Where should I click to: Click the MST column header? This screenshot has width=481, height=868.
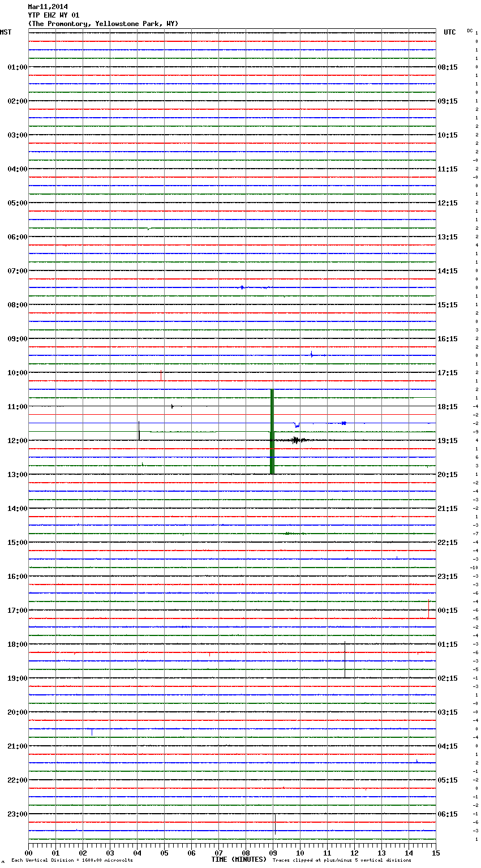[x=6, y=32]
